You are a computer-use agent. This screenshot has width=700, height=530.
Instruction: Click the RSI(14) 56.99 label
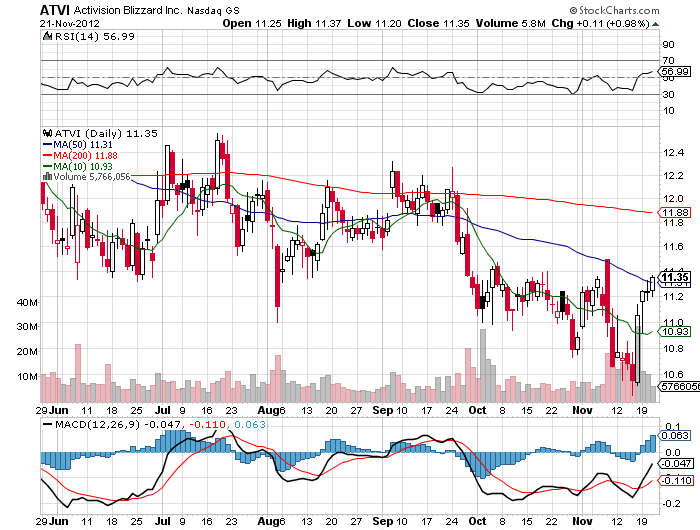[95, 37]
